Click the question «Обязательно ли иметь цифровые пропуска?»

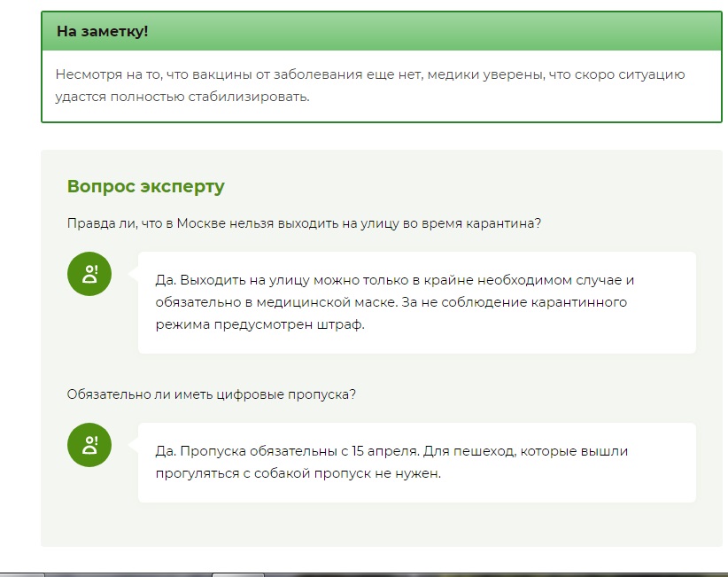point(212,394)
